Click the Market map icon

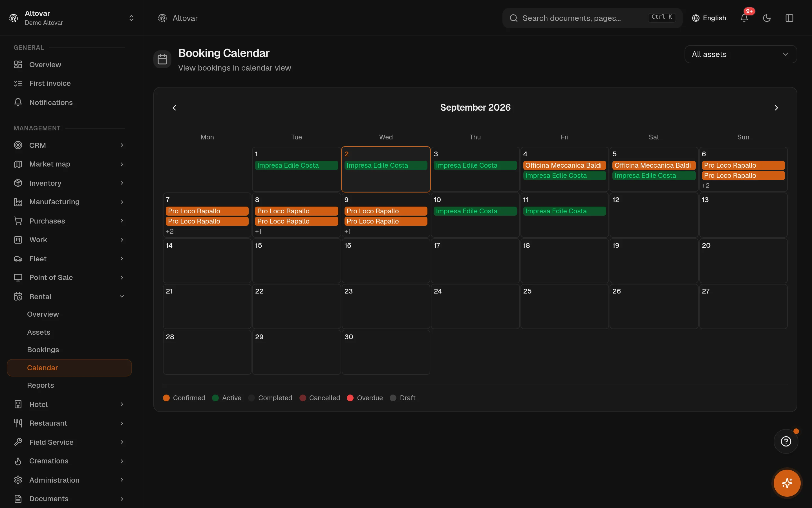click(x=18, y=164)
